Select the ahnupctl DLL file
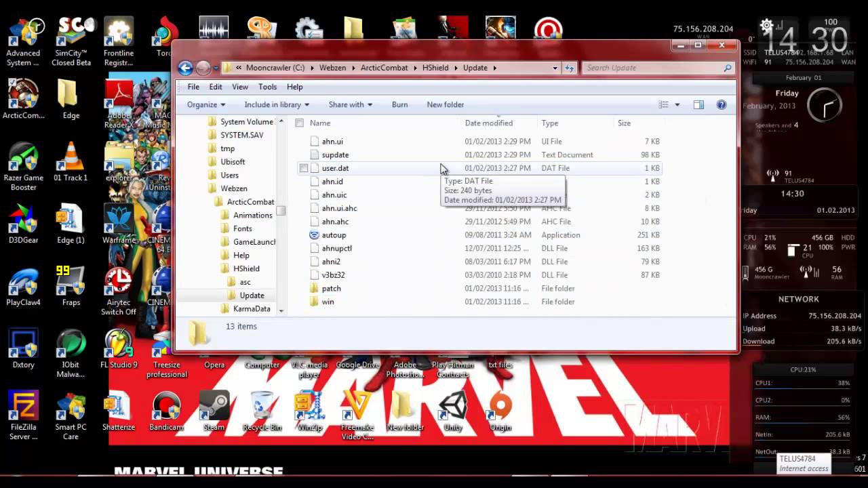 (337, 249)
